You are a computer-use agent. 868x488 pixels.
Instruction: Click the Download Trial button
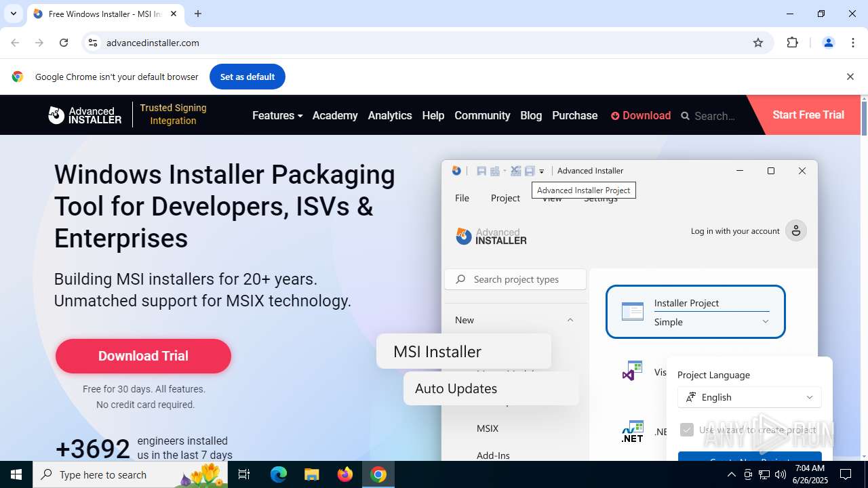(x=143, y=356)
